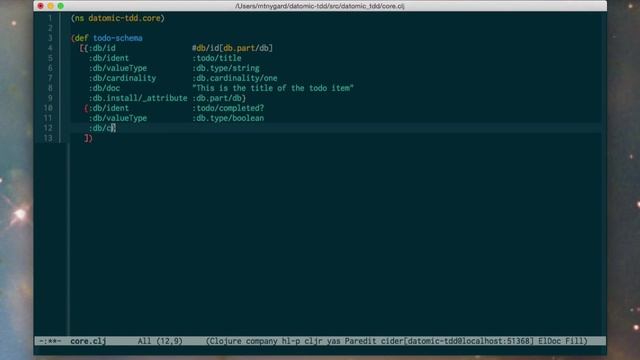Click the 'yas' minor mode indicator

(x=333, y=341)
